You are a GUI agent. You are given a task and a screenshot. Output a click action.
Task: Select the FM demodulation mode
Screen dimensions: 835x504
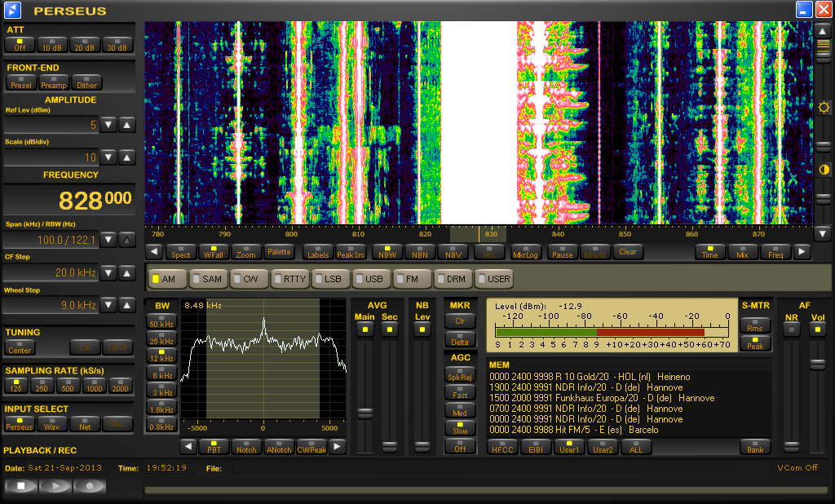pyautogui.click(x=412, y=279)
